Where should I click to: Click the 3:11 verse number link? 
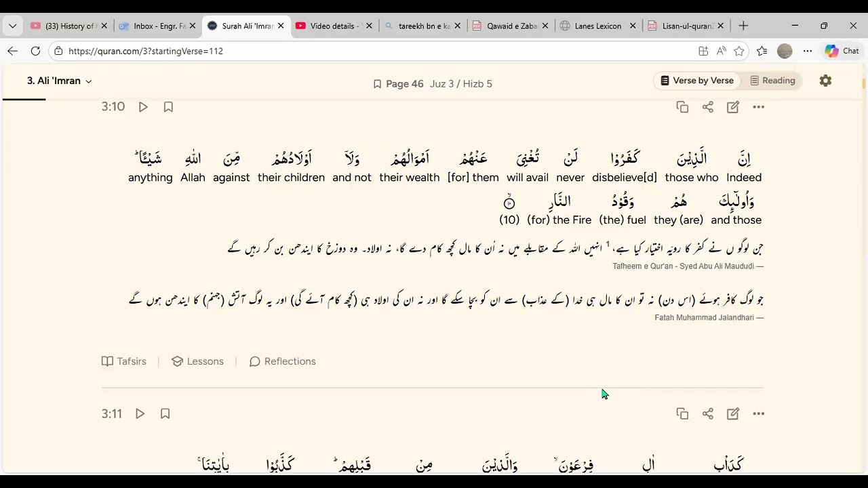coord(112,413)
